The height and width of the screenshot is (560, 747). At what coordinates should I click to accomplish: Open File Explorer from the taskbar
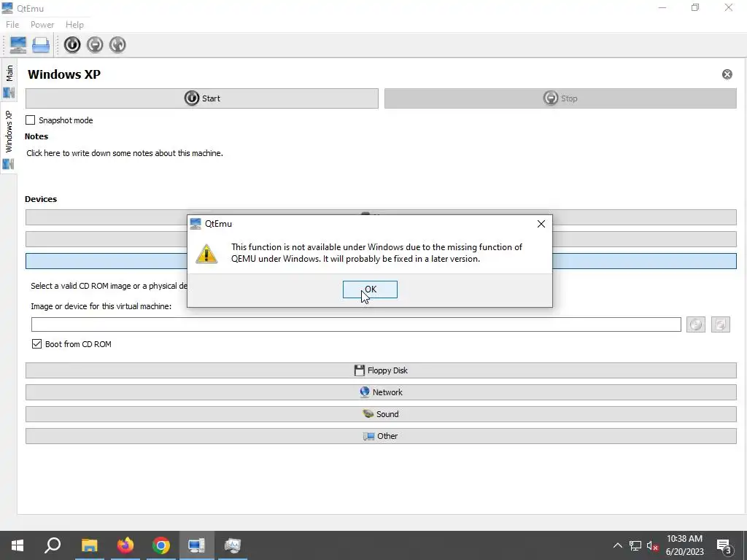tap(89, 545)
